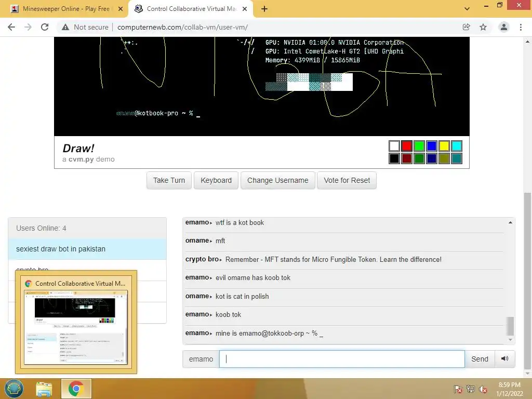Open Action Center flag tray icon
Viewport: 532px width, 399px height.
click(458, 389)
